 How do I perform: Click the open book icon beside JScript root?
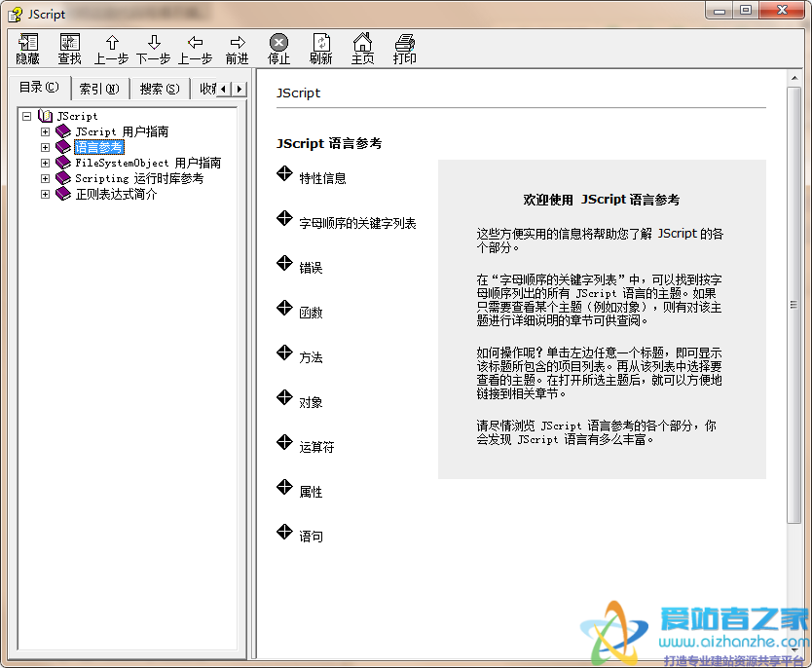[x=46, y=116]
